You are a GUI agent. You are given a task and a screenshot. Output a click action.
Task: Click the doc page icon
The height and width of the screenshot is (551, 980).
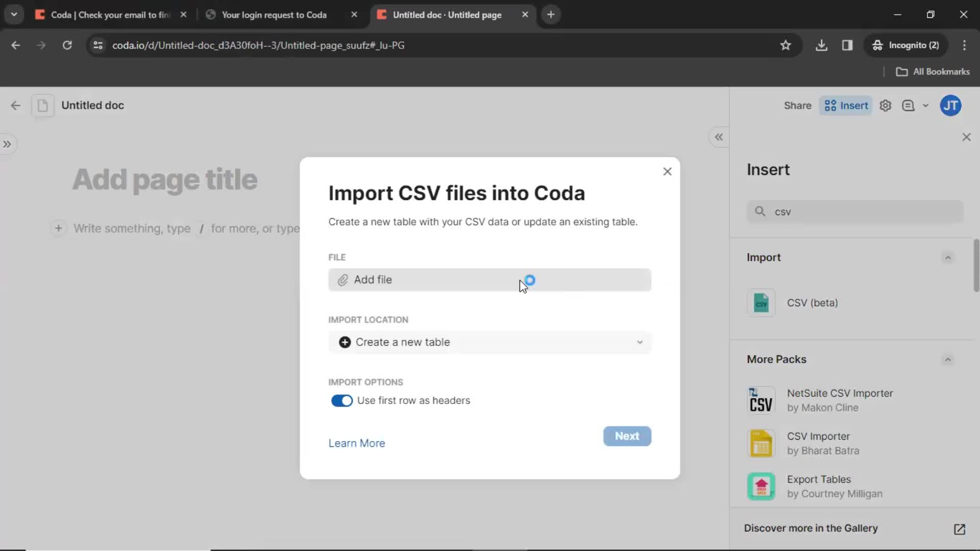[43, 106]
